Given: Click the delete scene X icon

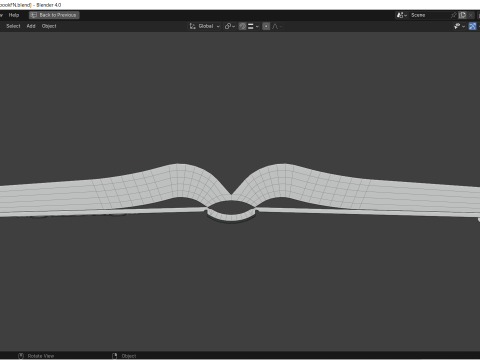Looking at the screenshot, I should pyautogui.click(x=470, y=15).
